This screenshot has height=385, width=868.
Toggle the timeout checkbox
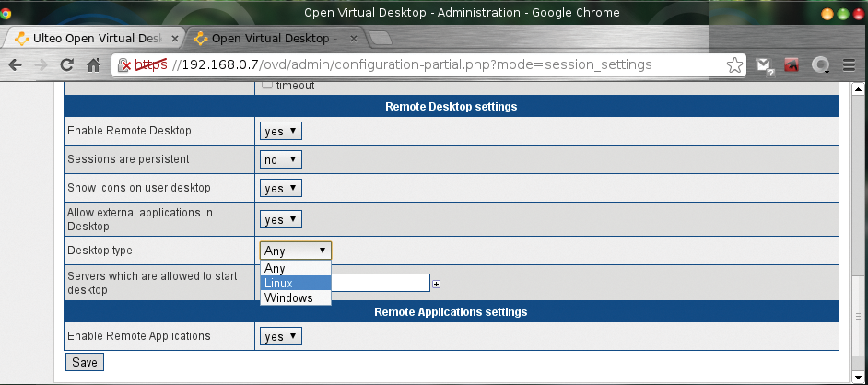pos(267,86)
